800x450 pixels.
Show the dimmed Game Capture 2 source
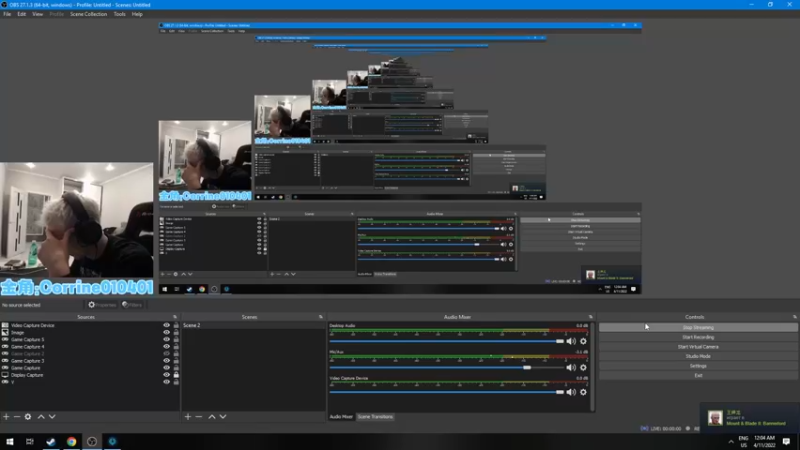click(166, 354)
